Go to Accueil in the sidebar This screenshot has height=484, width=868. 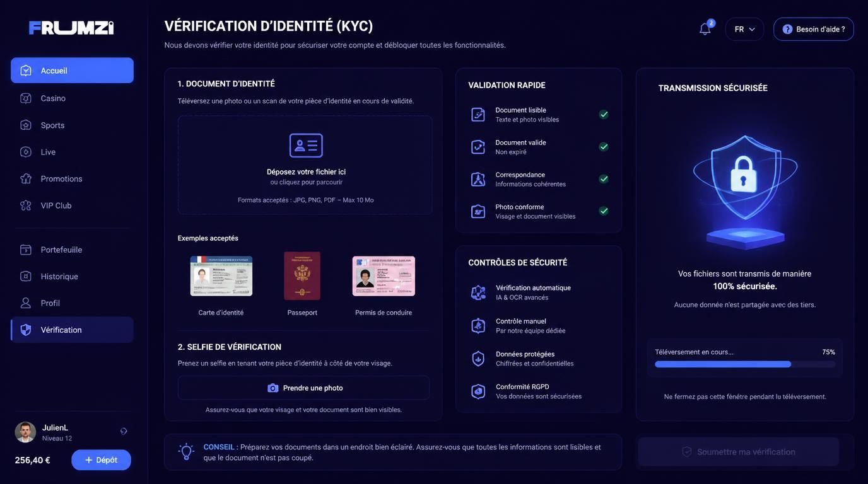click(72, 71)
